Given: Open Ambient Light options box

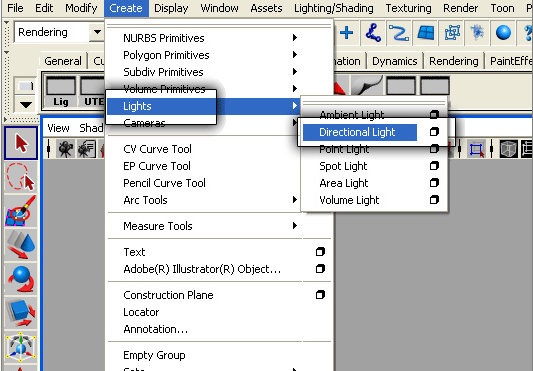Looking at the screenshot, I should [434, 115].
